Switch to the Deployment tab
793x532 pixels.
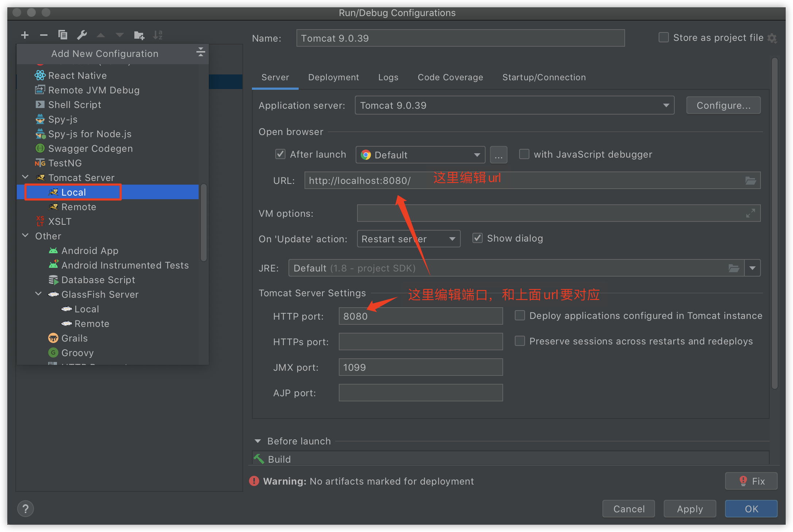333,77
